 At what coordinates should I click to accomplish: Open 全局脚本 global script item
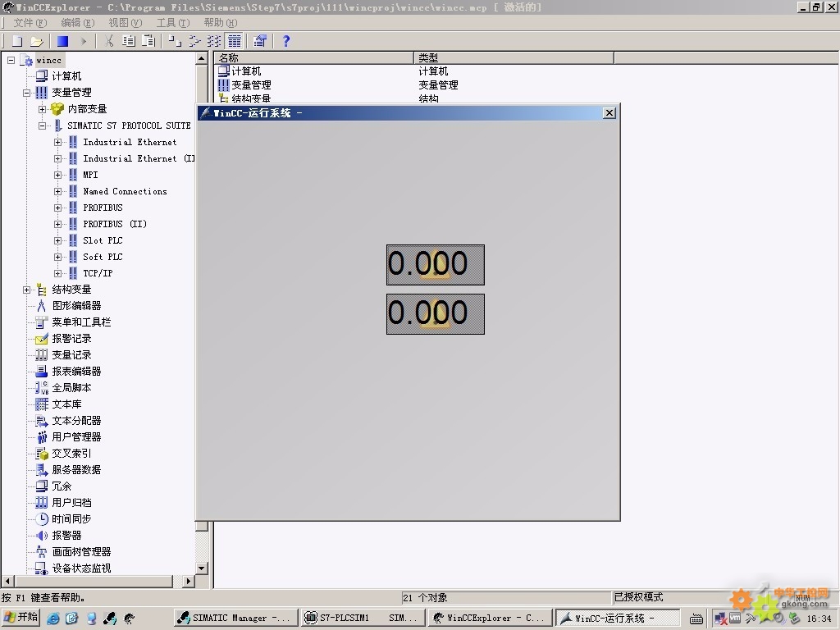point(71,387)
